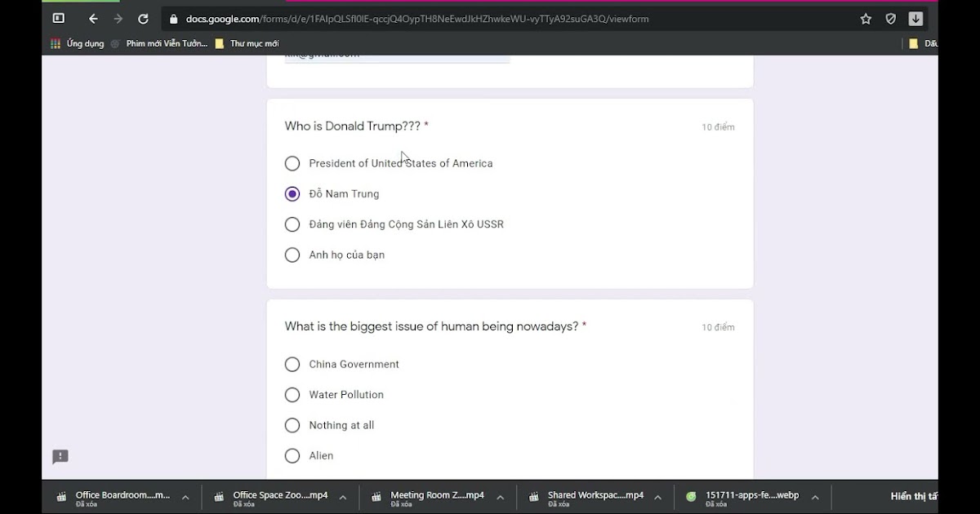
Task: Open the site security lock icon
Action: click(x=174, y=19)
